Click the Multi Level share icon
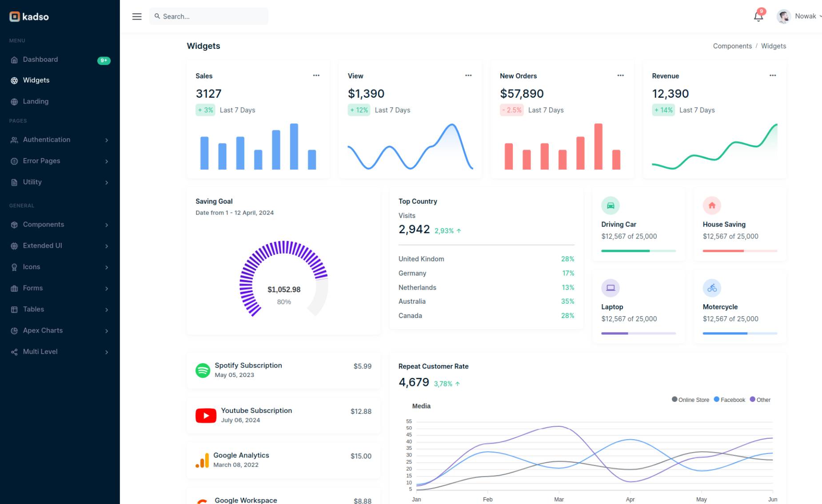The image size is (822, 504). (14, 352)
